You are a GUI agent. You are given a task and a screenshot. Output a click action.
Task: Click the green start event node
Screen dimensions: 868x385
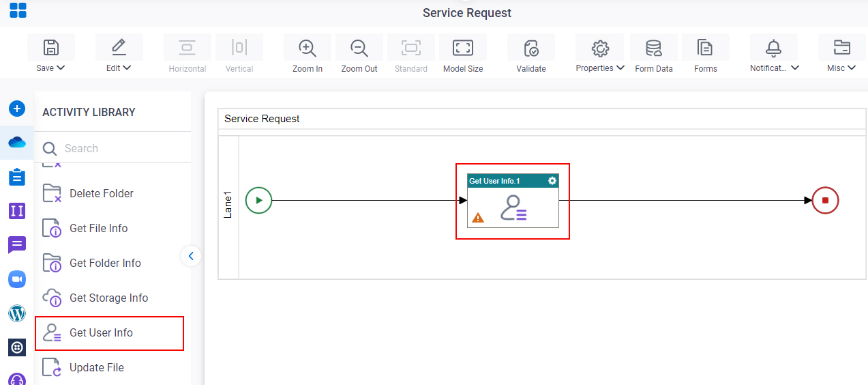click(258, 200)
